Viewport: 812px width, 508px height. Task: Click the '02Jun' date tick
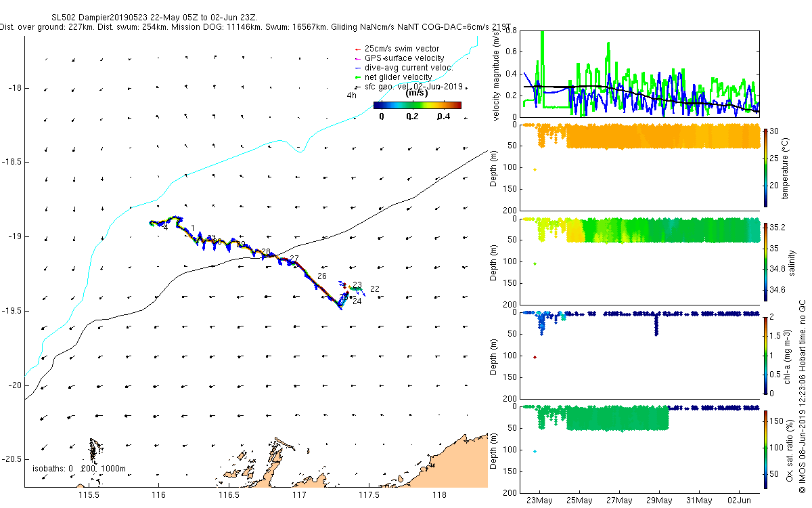tap(739, 501)
